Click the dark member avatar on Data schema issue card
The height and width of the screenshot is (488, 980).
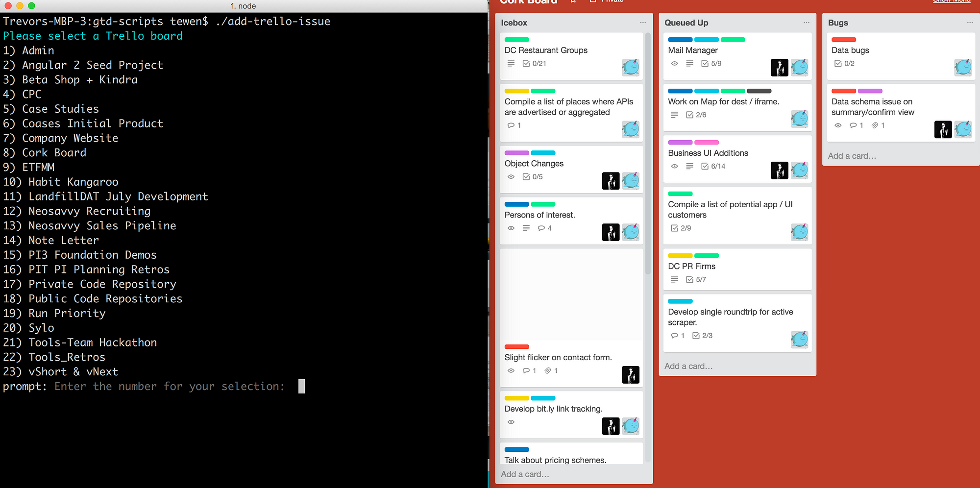point(943,129)
